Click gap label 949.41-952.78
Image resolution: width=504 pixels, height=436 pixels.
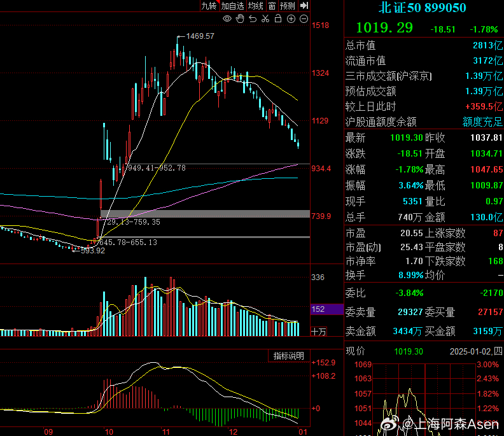click(x=157, y=168)
